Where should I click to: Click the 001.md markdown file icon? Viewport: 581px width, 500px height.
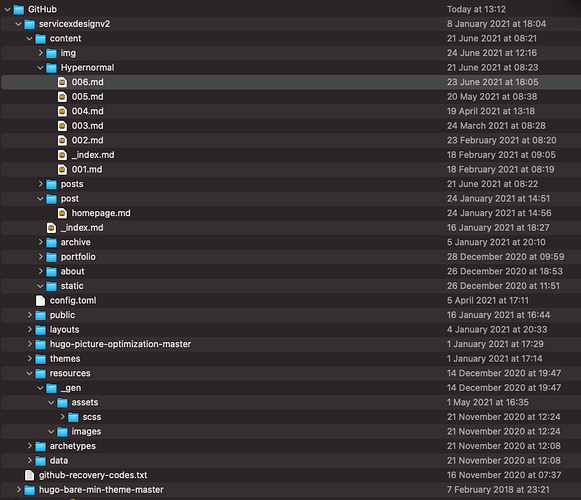pos(62,169)
